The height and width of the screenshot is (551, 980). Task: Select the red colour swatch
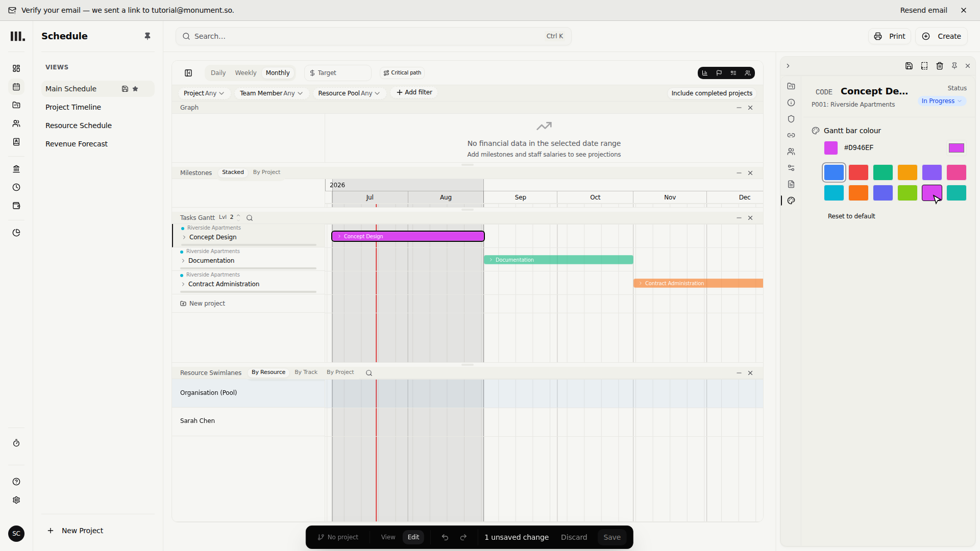click(859, 172)
